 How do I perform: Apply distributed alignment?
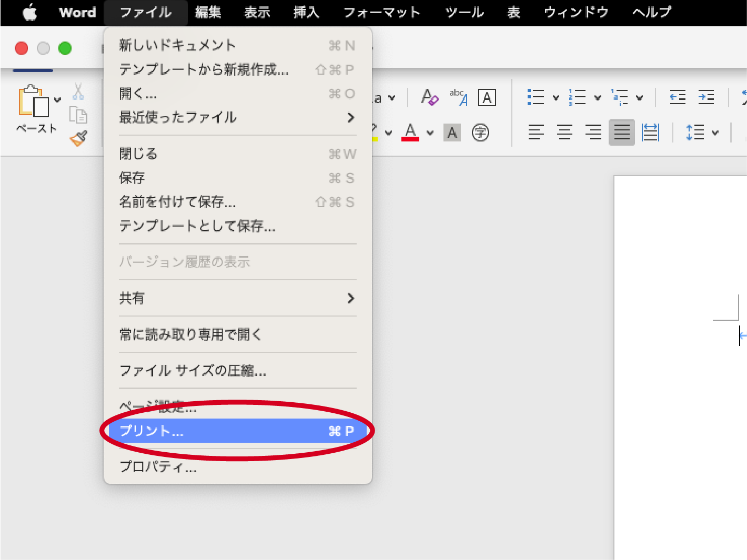click(x=650, y=132)
